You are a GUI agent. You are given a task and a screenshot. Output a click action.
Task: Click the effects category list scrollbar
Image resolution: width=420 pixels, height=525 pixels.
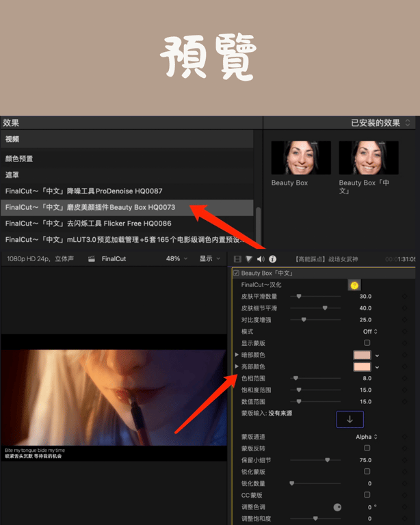pyautogui.click(x=259, y=227)
